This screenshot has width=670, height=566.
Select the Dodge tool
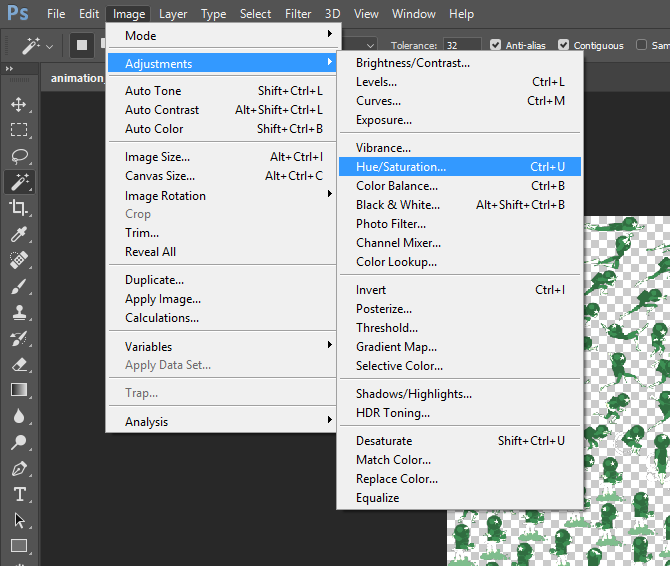pos(19,442)
